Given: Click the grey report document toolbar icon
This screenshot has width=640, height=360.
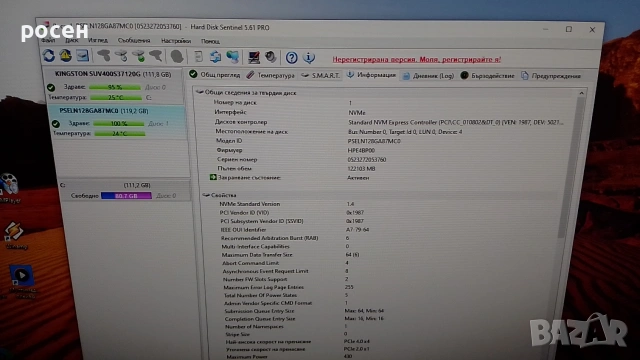Looking at the screenshot, I should 198,57.
